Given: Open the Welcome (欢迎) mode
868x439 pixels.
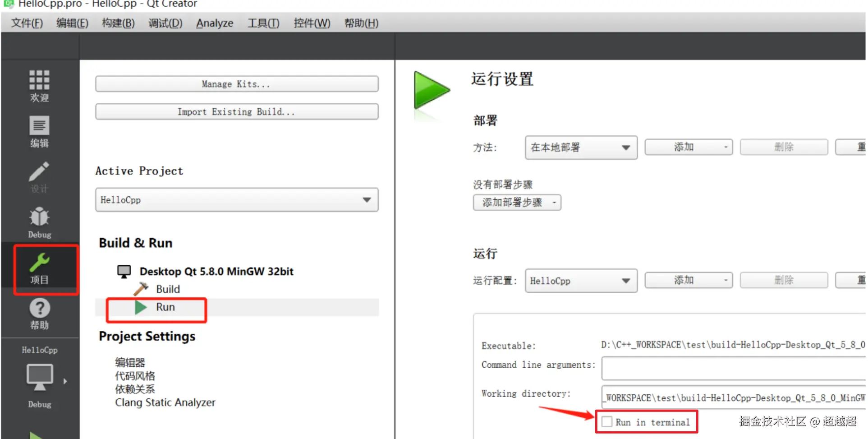Looking at the screenshot, I should pyautogui.click(x=40, y=86).
